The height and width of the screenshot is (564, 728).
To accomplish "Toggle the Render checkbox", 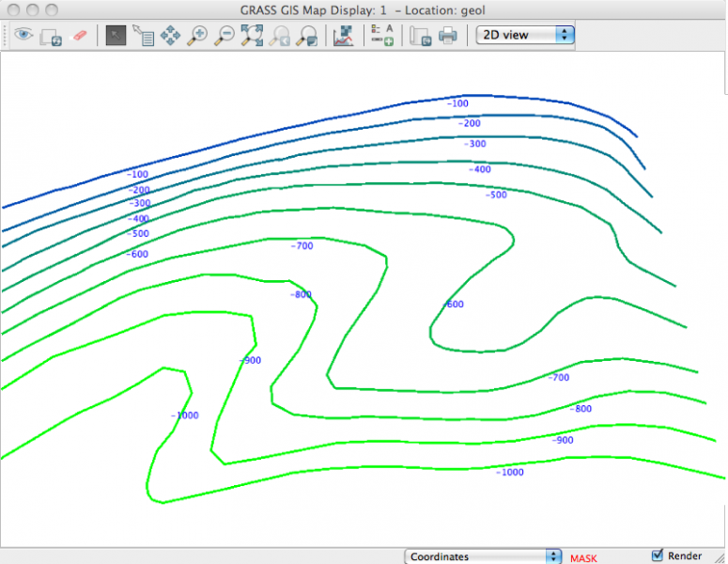I will (658, 556).
